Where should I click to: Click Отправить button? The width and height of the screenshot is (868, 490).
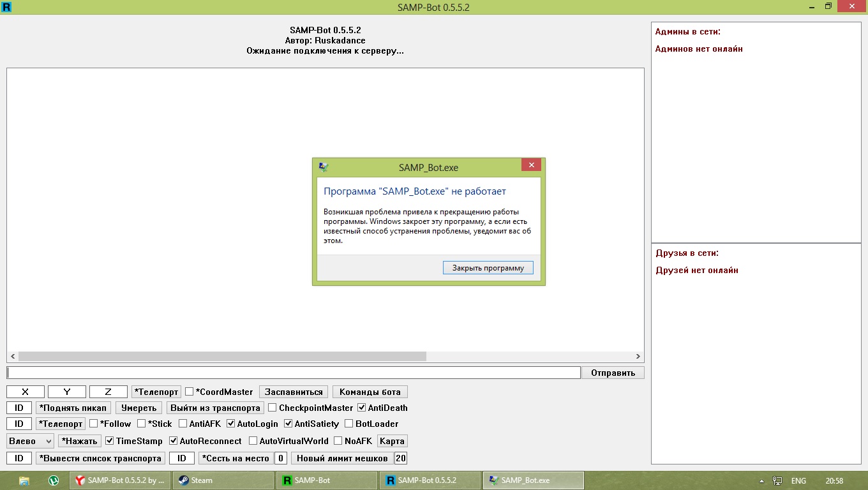click(613, 373)
